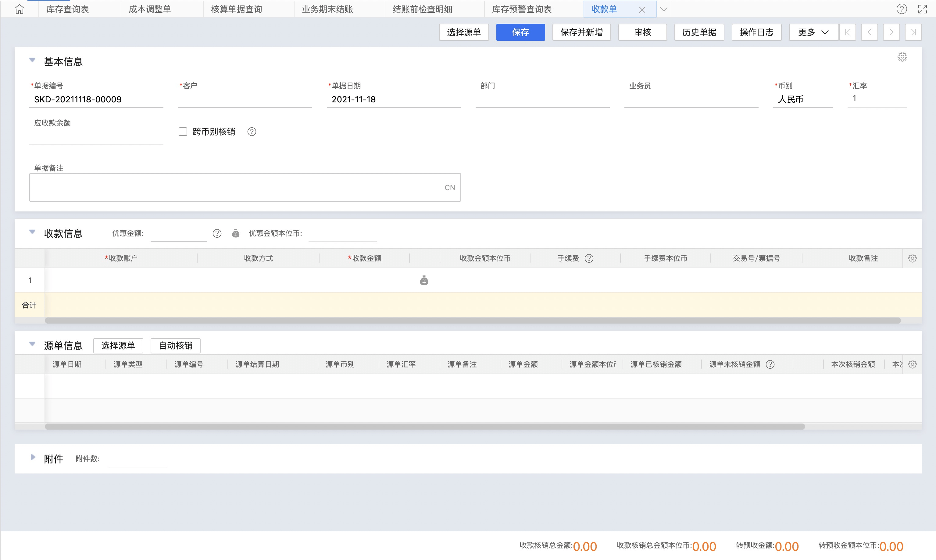This screenshot has height=560, width=936.
Task: Click the 自动核销 button
Action: (175, 345)
